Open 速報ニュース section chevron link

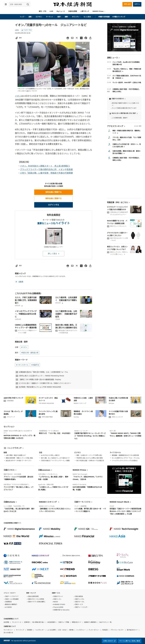tap(113, 58)
